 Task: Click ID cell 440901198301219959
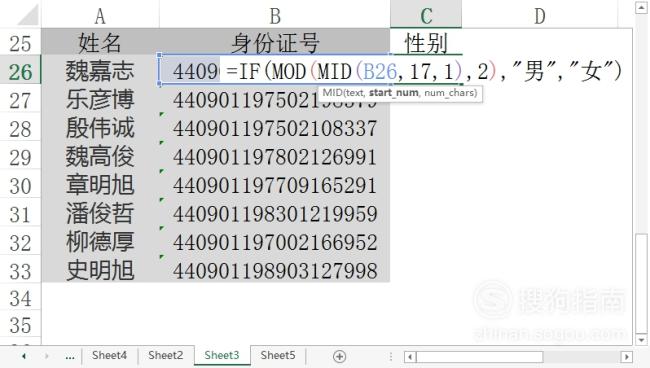click(x=275, y=213)
